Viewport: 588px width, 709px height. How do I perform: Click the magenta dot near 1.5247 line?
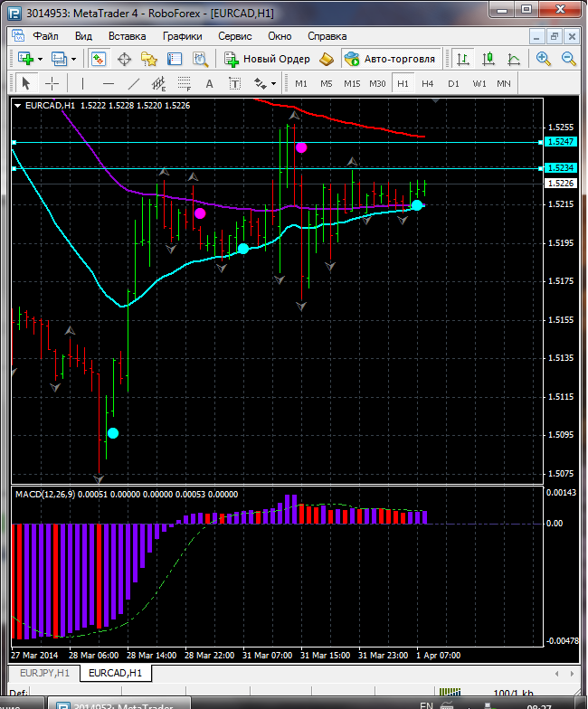(x=301, y=147)
